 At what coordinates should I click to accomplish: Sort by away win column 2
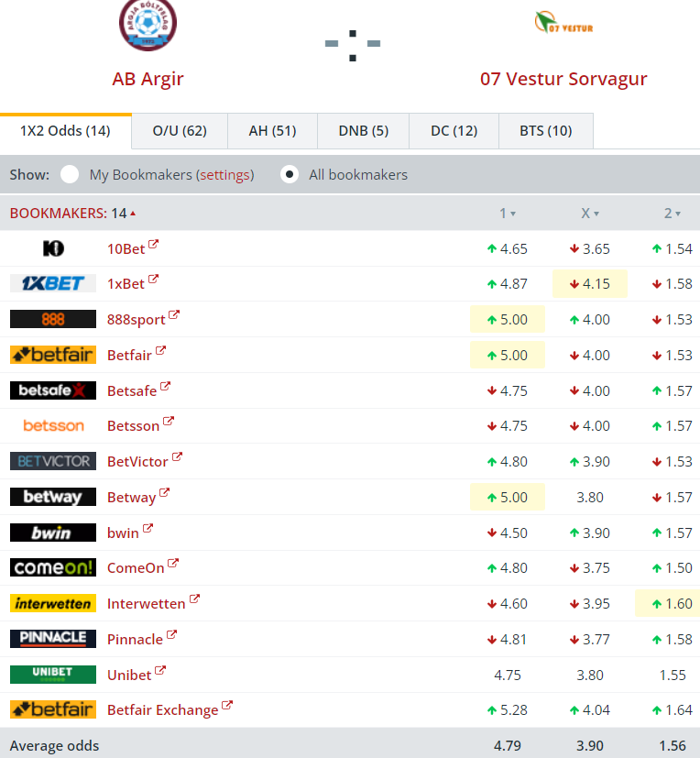tap(672, 214)
